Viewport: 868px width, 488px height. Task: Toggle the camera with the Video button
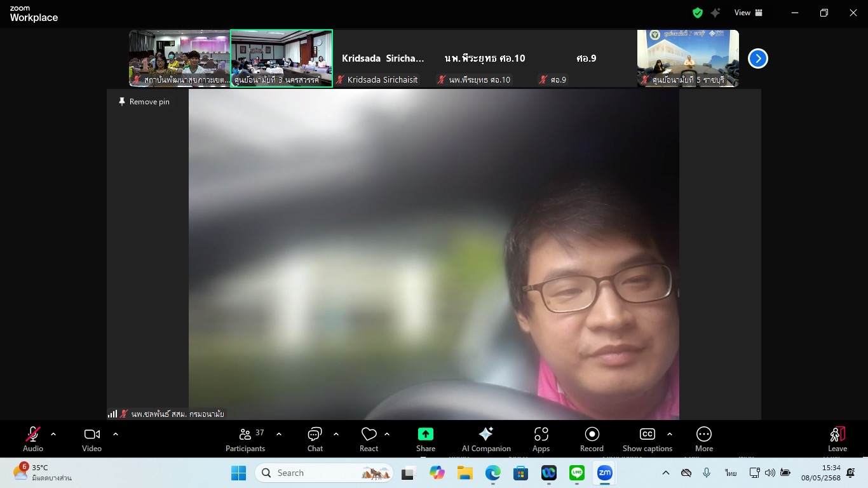(x=92, y=439)
